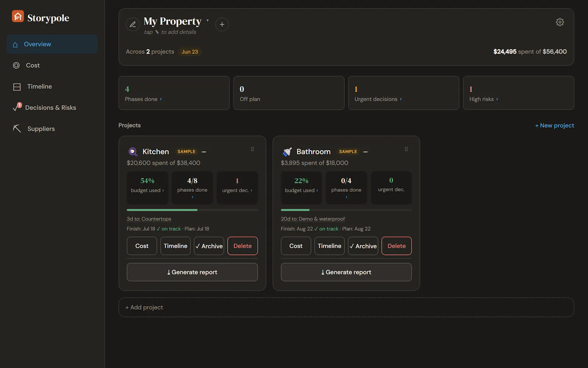
Task: Generate report for Bathroom project
Action: (x=346, y=272)
